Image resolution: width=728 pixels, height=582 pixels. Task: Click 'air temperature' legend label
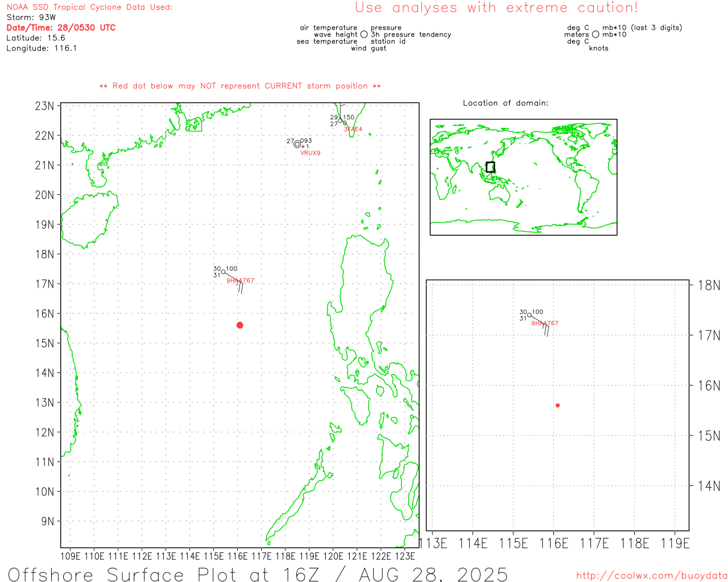click(x=329, y=28)
